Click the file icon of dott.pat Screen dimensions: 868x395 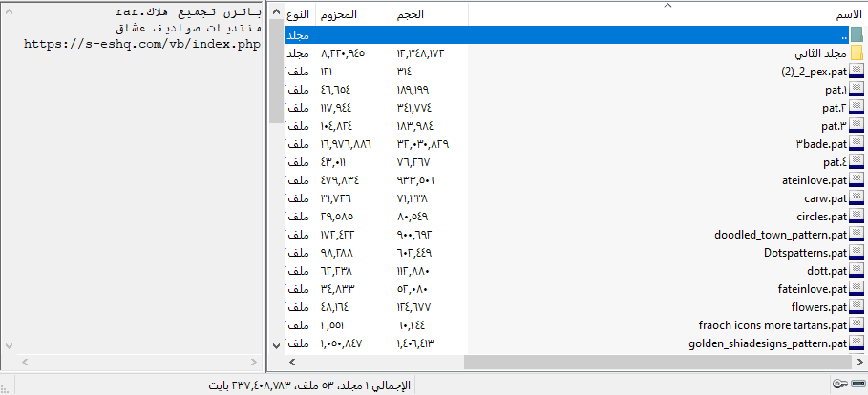857,271
